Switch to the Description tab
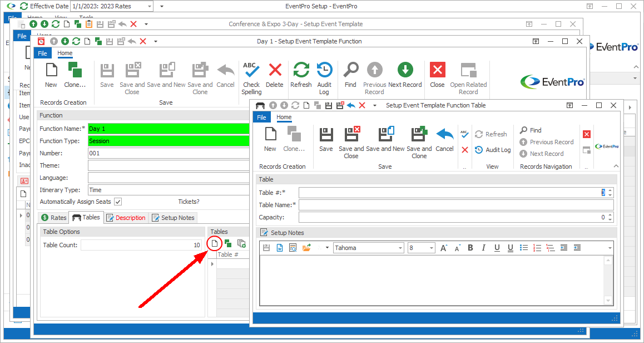Image resolution: width=644 pixels, height=343 pixels. pos(126,218)
